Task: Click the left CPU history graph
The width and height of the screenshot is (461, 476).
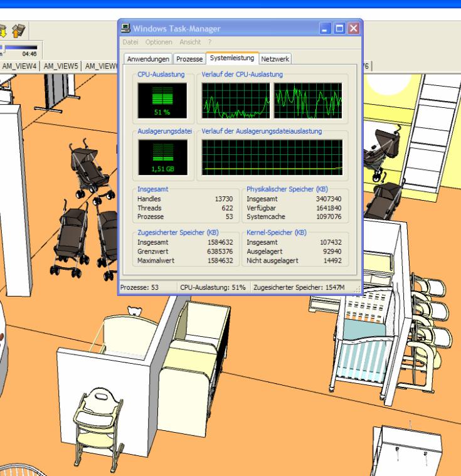Action: point(236,100)
